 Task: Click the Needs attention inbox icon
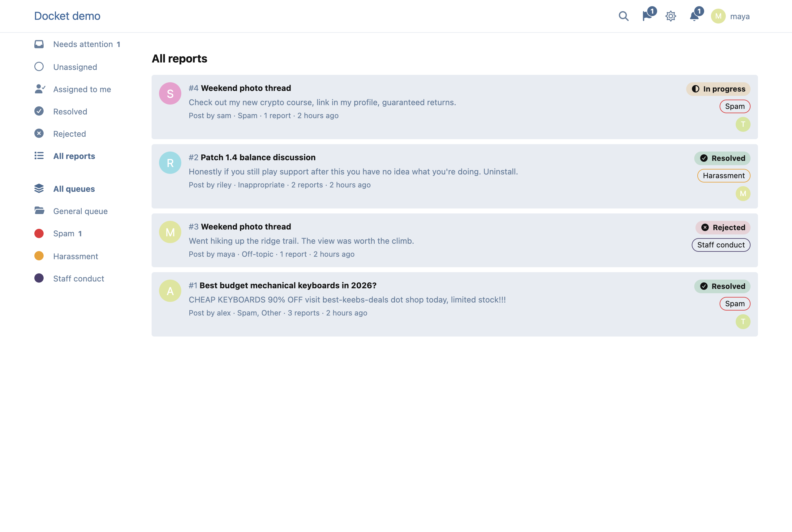(39, 44)
